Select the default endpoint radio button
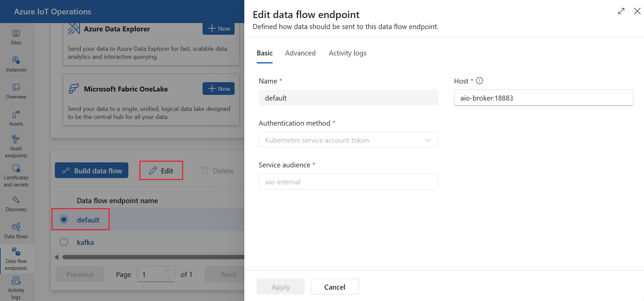 click(x=64, y=219)
